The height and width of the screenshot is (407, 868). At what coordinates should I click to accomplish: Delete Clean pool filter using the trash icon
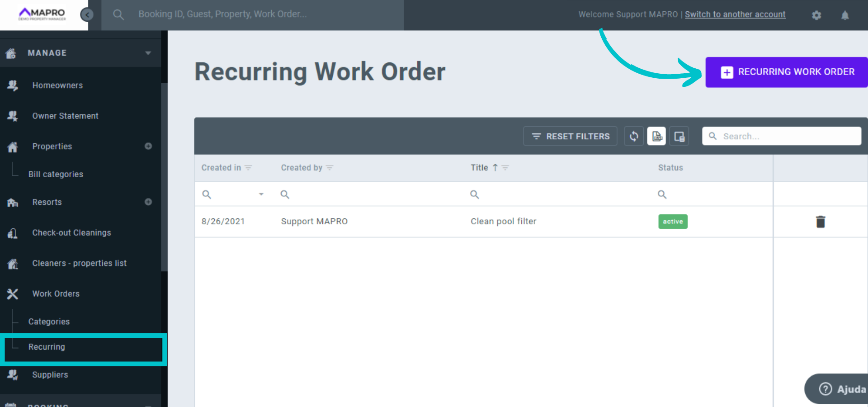point(821,222)
